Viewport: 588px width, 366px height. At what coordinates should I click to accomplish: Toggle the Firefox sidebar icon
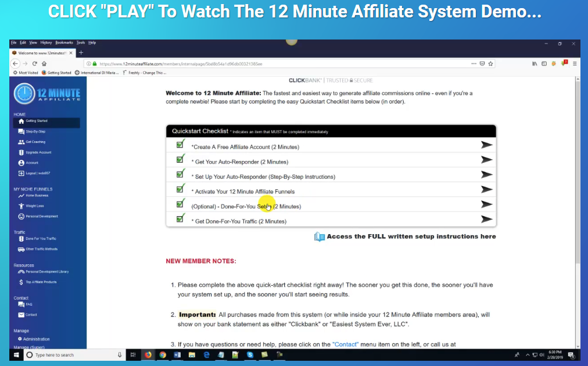[x=544, y=64]
